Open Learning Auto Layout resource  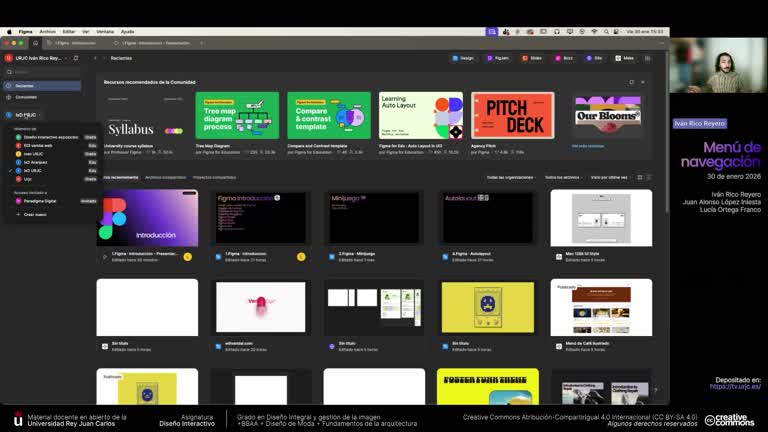(421, 116)
